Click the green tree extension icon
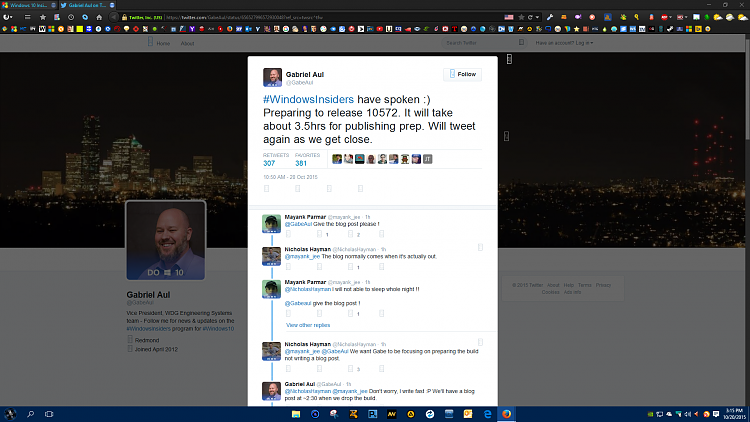The height and width of the screenshot is (422, 750). click(707, 17)
